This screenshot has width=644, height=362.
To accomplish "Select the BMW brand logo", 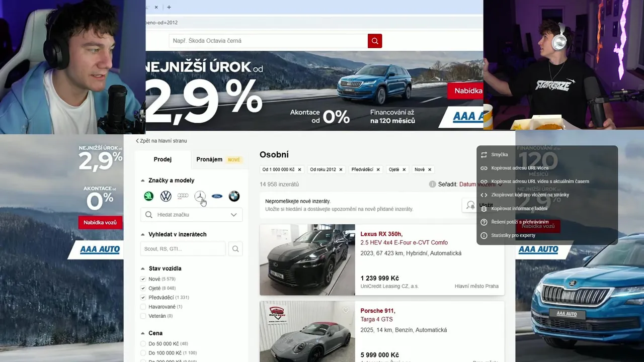I will 234,197.
